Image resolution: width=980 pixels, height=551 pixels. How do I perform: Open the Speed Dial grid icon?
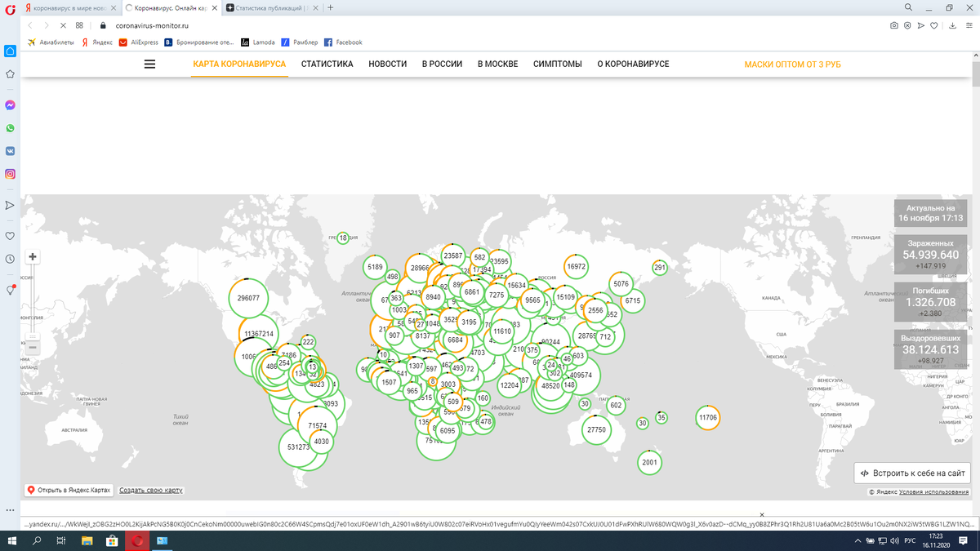pyautogui.click(x=79, y=25)
